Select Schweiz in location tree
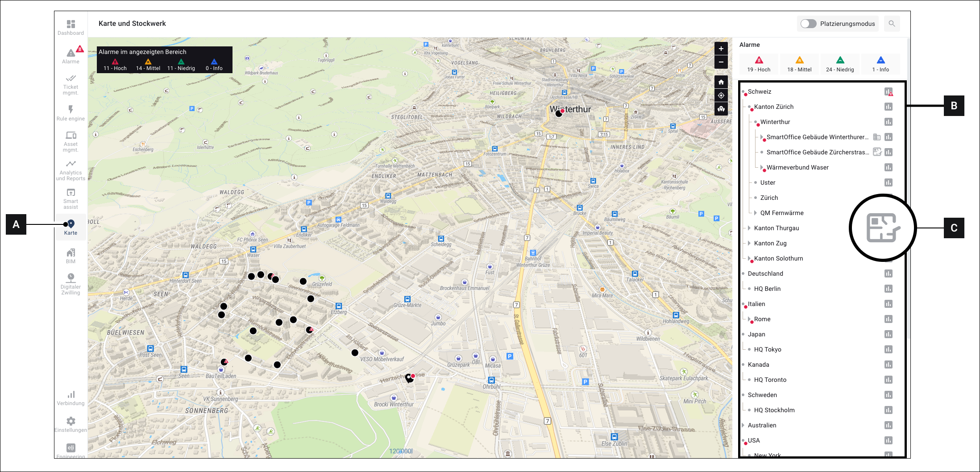This screenshot has height=472, width=980. point(760,91)
